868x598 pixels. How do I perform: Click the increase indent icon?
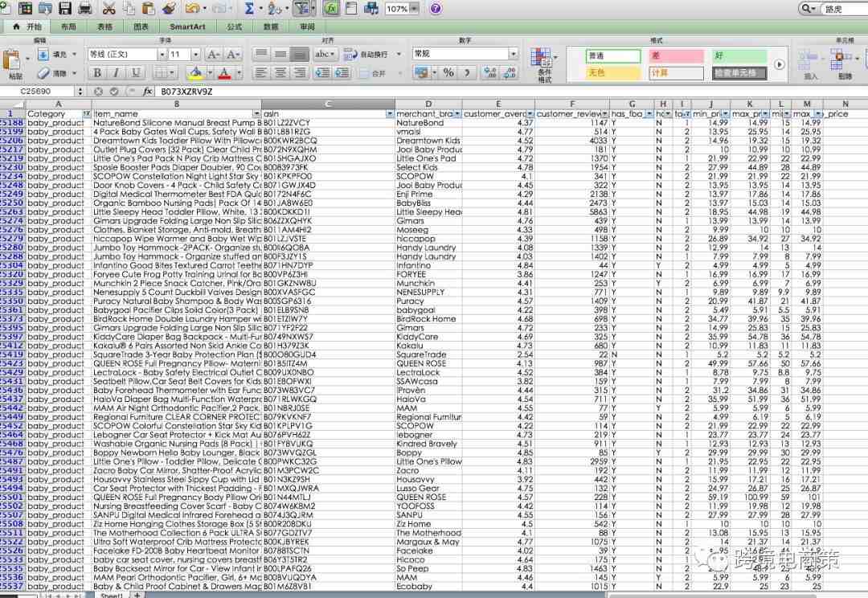[x=342, y=72]
